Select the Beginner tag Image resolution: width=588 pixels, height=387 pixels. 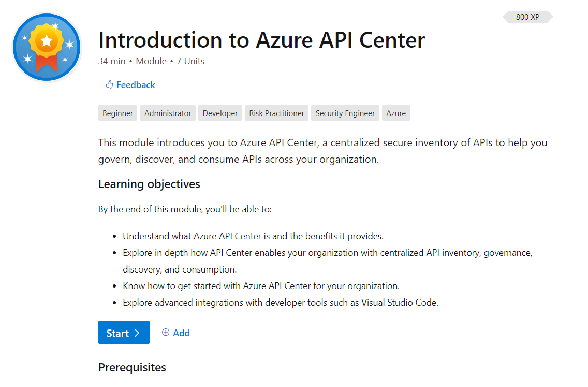click(117, 112)
